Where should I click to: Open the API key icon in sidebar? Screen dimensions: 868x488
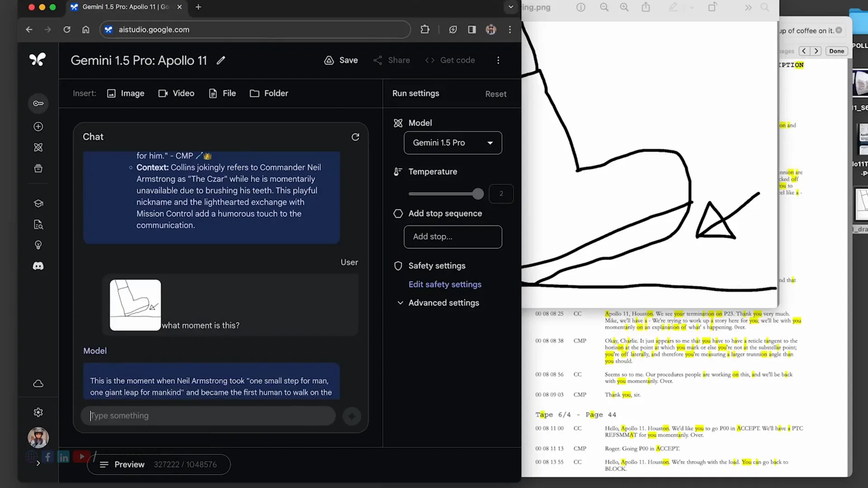[38, 103]
